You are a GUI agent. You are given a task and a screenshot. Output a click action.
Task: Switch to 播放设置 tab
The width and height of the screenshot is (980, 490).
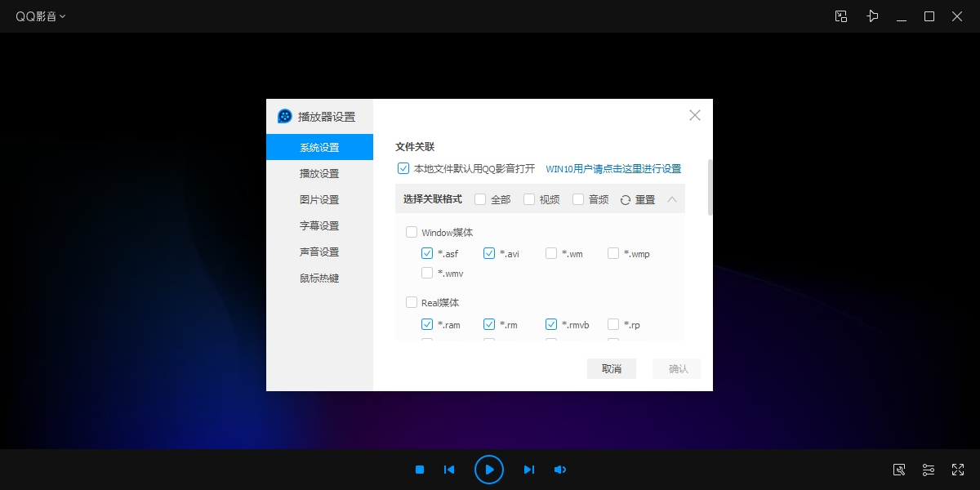point(319,174)
